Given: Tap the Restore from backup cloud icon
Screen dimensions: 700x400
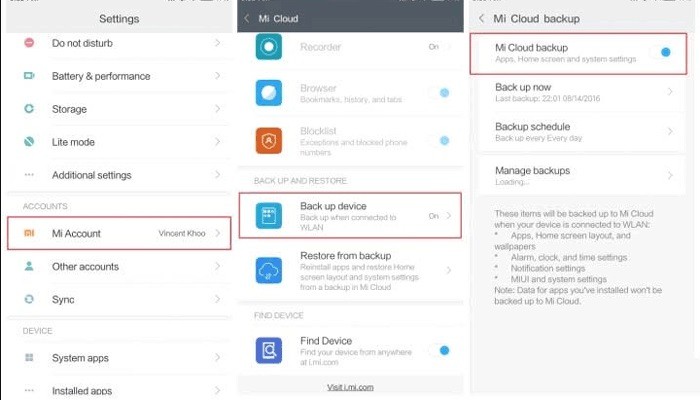Looking at the screenshot, I should [x=267, y=270].
